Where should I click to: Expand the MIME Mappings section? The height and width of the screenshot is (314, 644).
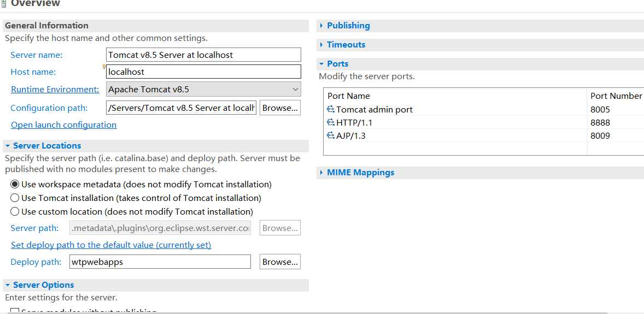point(321,173)
